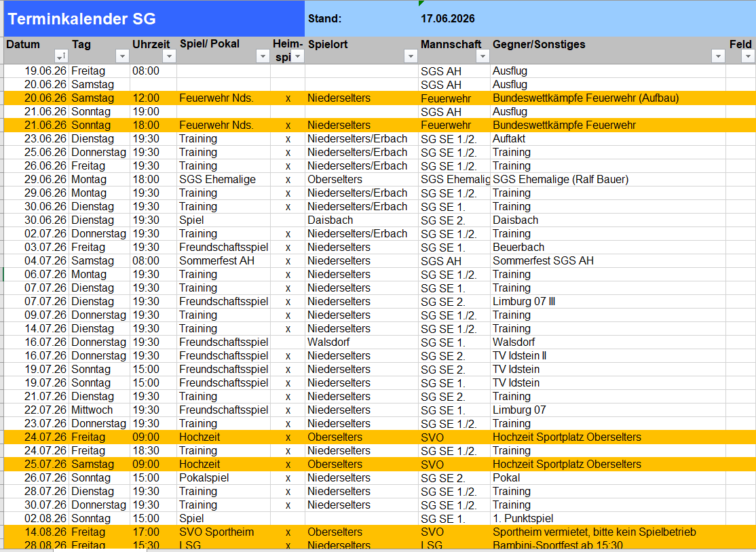Open the Heimspiel column filter dropdown
Viewport: 756px width, 552px height.
297,56
